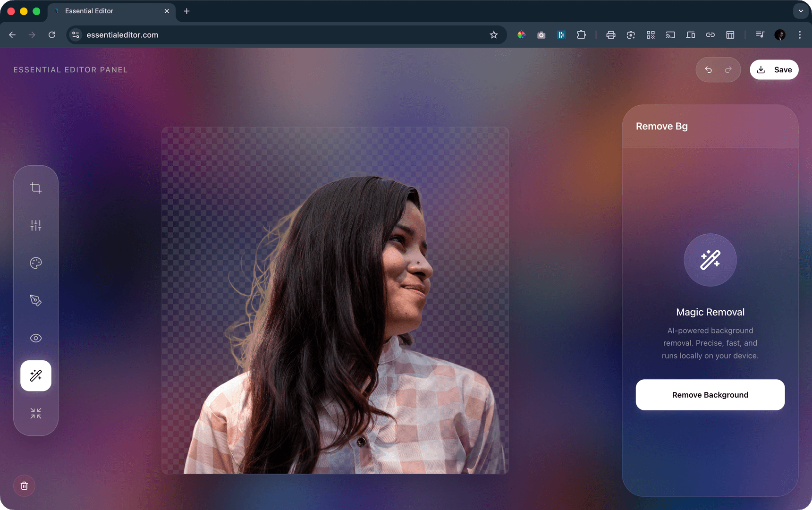The width and height of the screenshot is (812, 510).
Task: Click the collapse canvas arrows icon
Action: click(x=36, y=413)
